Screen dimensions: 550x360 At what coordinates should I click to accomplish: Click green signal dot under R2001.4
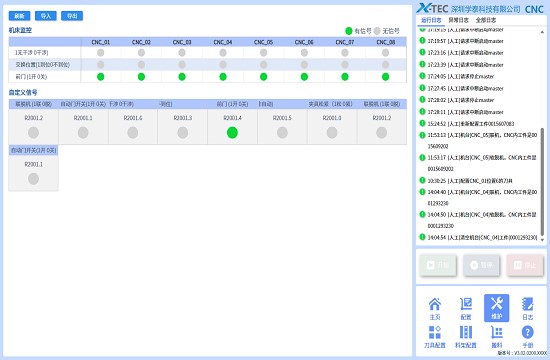tap(232, 133)
